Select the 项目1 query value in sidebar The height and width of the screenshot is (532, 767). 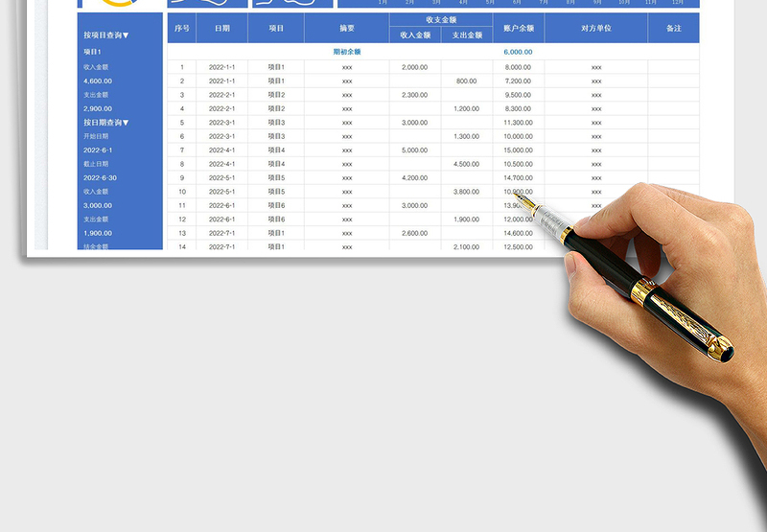point(92,51)
